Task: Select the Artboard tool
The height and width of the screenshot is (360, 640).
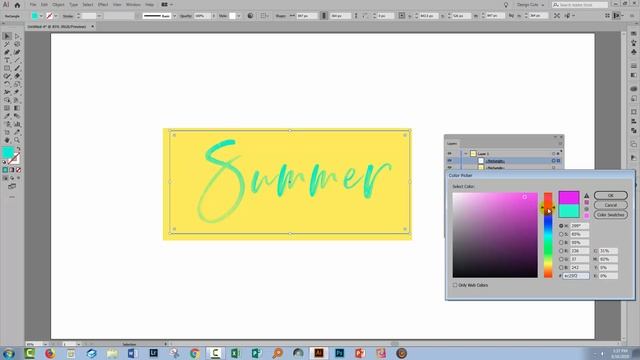Action: 7,132
